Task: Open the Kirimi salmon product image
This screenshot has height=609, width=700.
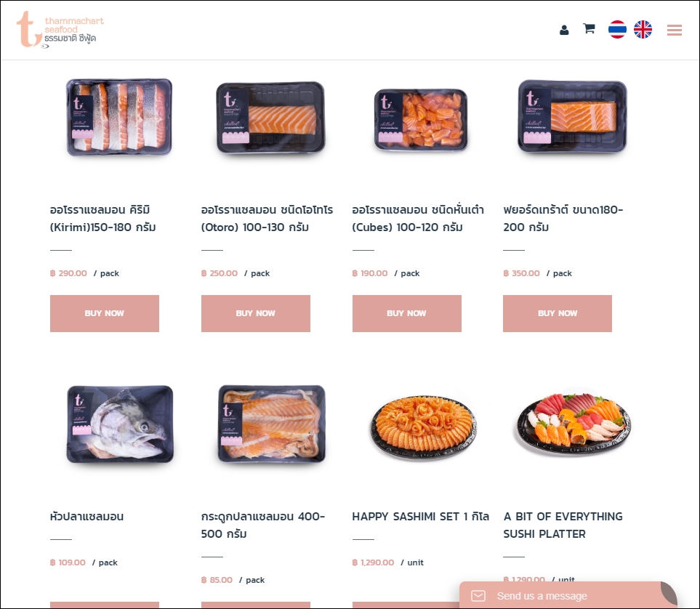Action: tap(119, 118)
